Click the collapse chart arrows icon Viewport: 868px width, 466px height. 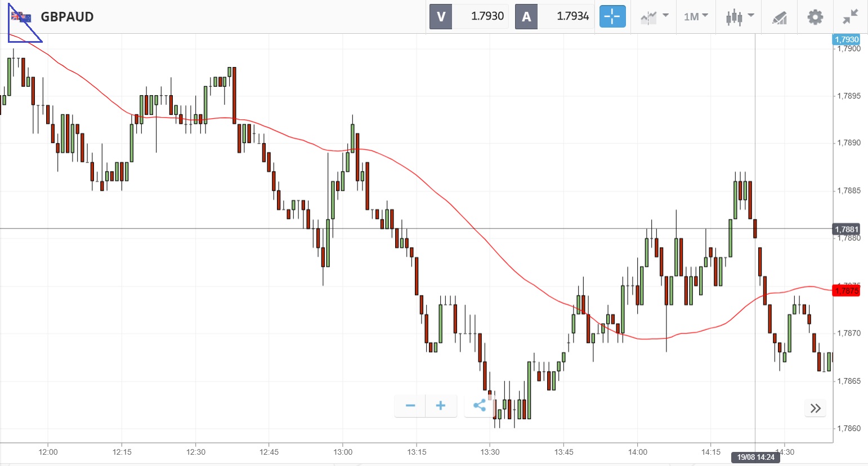[850, 17]
